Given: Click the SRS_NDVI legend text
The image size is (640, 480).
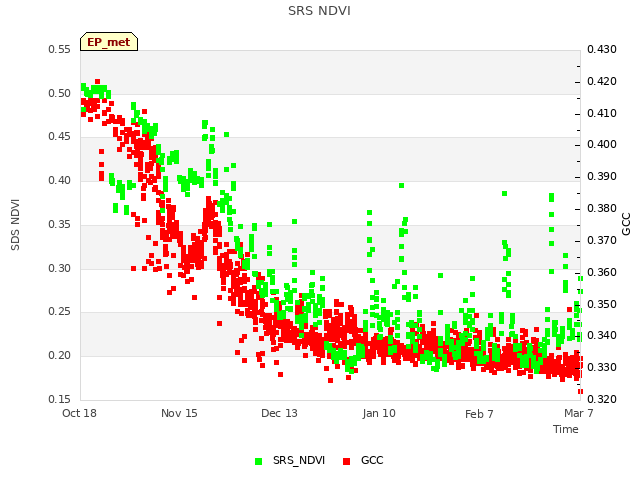Looking at the screenshot, I should pyautogui.click(x=299, y=460).
